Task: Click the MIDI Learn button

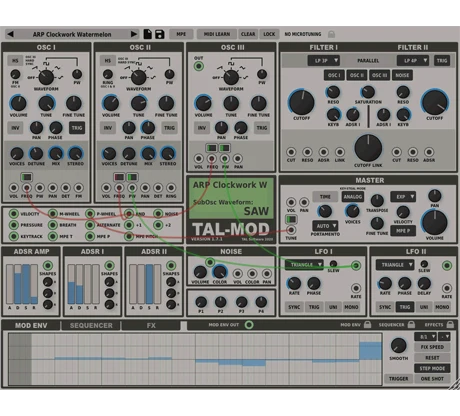Action: (217, 34)
